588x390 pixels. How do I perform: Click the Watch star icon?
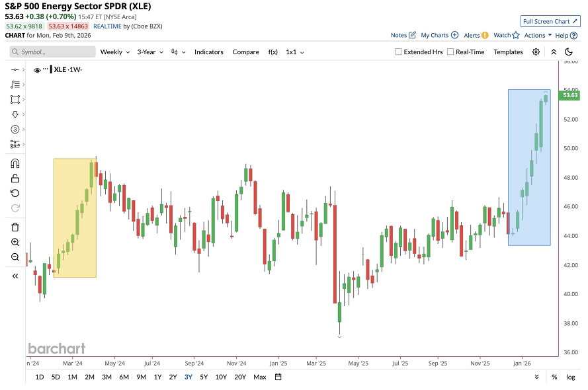[x=516, y=35]
